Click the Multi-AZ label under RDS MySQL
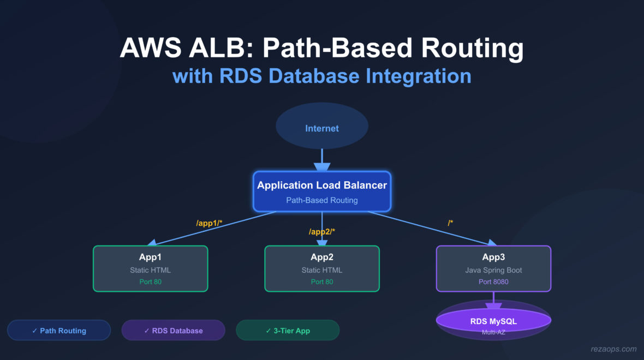The height and width of the screenshot is (360, 644). pyautogui.click(x=493, y=331)
